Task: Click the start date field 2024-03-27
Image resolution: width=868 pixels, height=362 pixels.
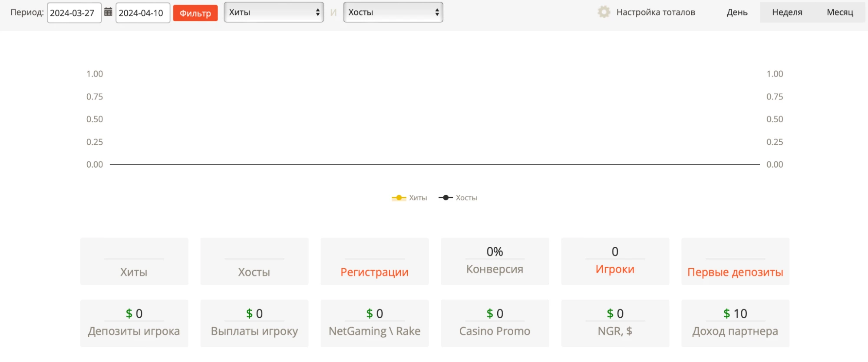Action: pyautogui.click(x=74, y=13)
